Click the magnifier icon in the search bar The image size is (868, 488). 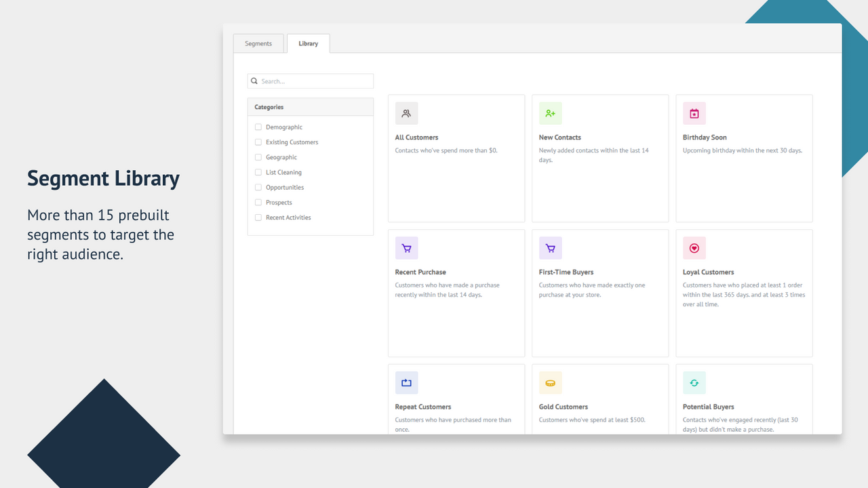pyautogui.click(x=254, y=81)
